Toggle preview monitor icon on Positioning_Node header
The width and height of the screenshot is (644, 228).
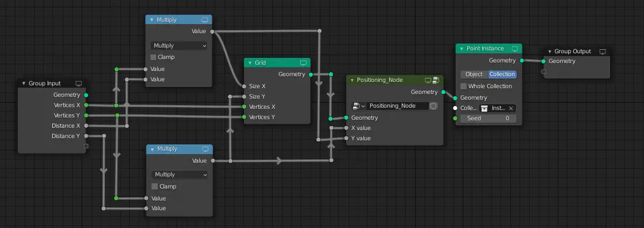click(428, 80)
